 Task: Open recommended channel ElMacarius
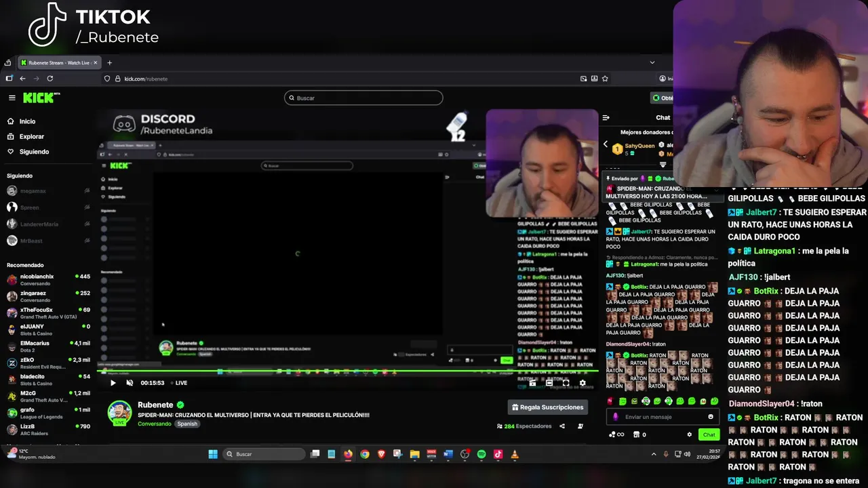pos(47,346)
